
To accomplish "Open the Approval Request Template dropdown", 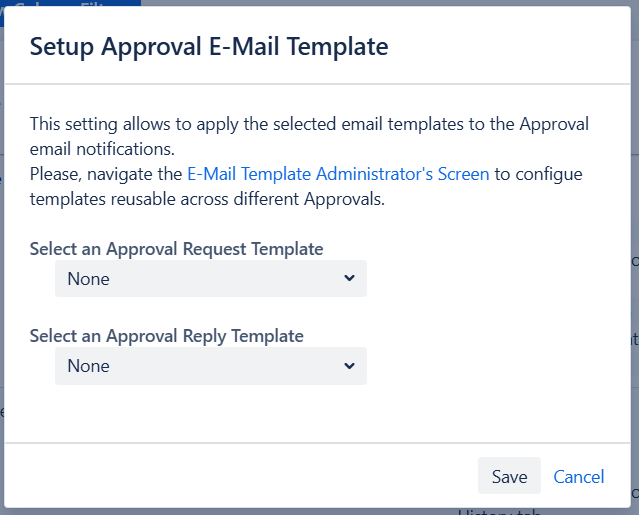I will [210, 279].
